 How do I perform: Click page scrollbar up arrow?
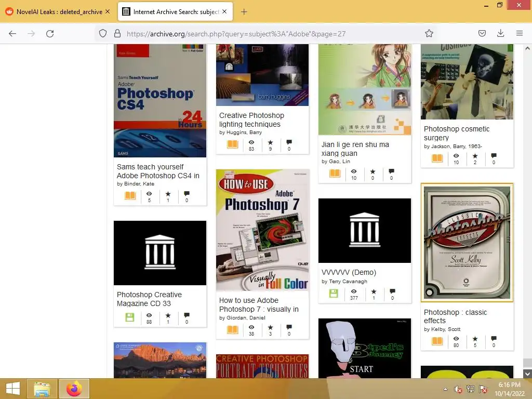(527, 48)
